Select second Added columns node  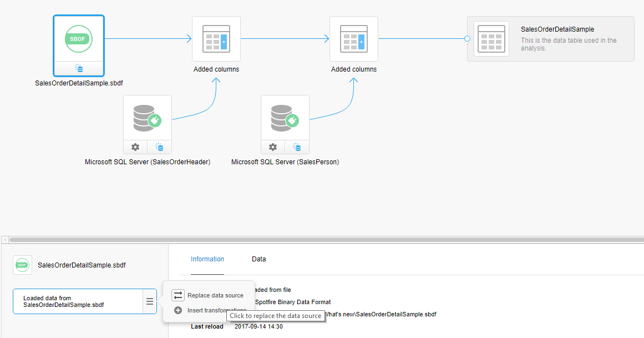pyautogui.click(x=354, y=39)
